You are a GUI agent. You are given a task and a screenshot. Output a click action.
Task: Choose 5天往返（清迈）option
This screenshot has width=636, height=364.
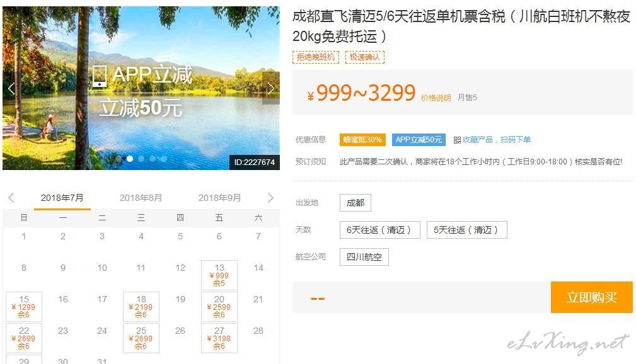coord(466,230)
